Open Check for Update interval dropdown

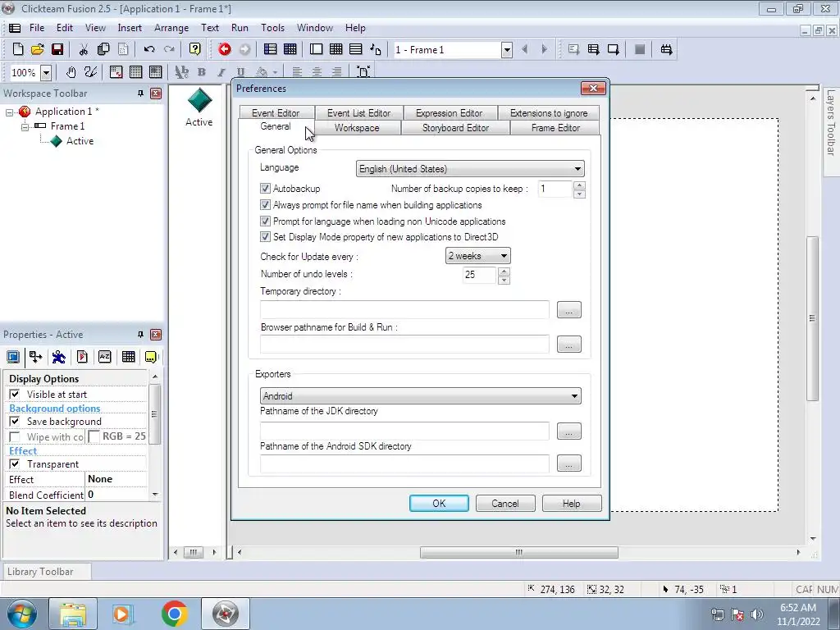(478, 256)
